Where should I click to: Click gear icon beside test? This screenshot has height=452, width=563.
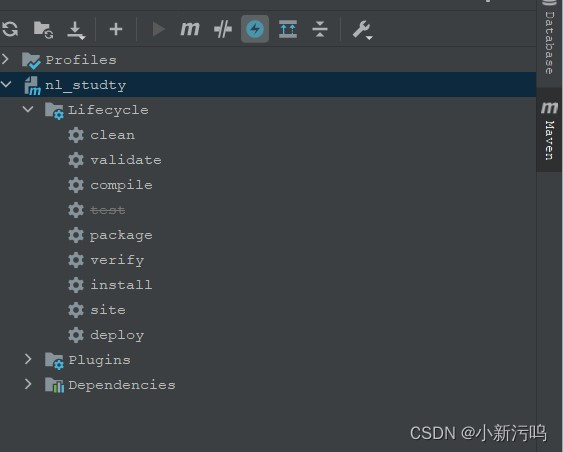76,210
